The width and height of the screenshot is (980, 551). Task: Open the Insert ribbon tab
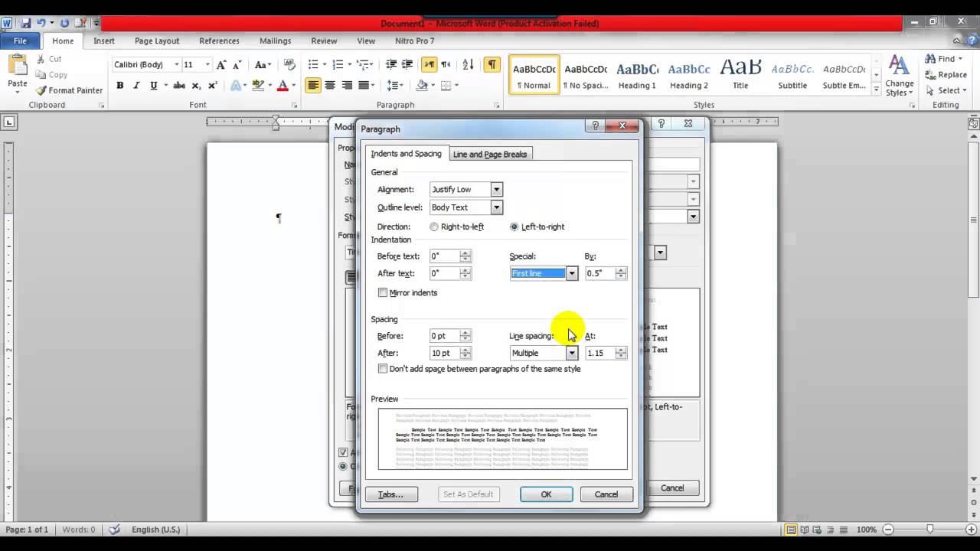point(104,41)
